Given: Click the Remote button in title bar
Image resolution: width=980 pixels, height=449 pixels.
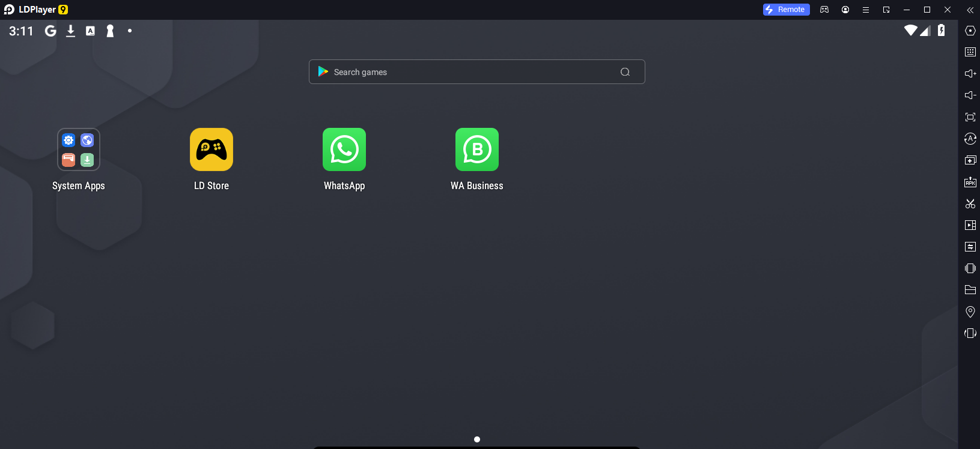Looking at the screenshot, I should (787, 10).
